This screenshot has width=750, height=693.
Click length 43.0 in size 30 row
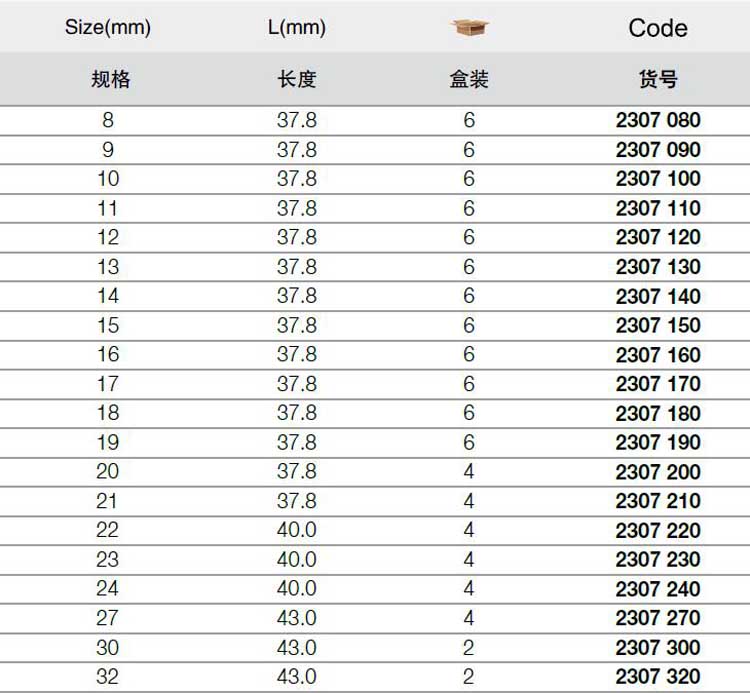[297, 647]
